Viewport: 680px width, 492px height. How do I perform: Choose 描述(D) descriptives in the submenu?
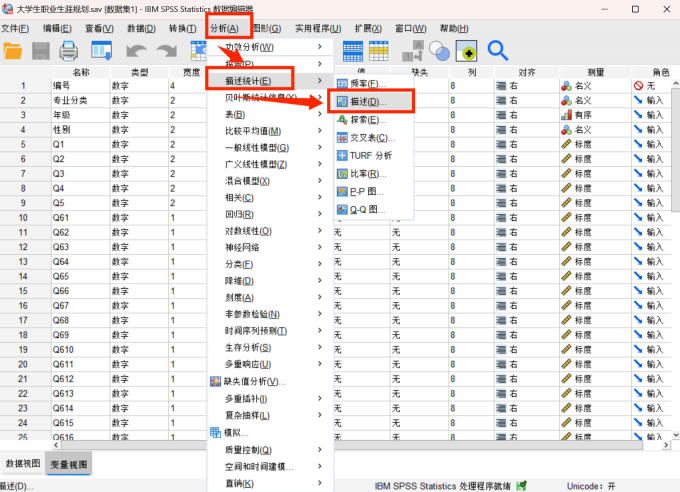367,102
